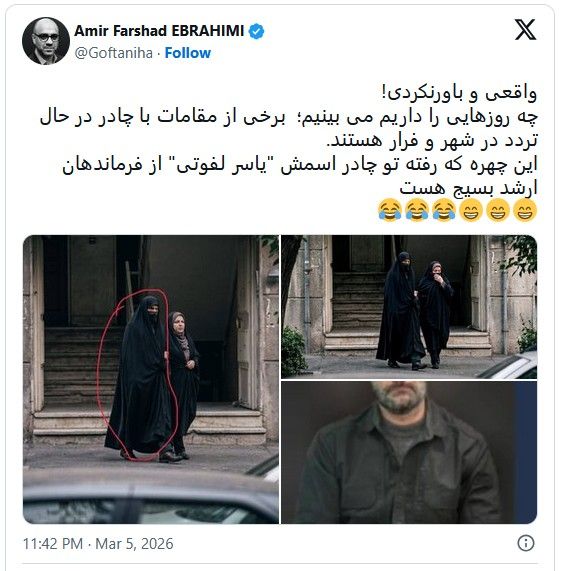
Task: Click the woman covering her mouth in the top-right photo
Action: (435, 313)
